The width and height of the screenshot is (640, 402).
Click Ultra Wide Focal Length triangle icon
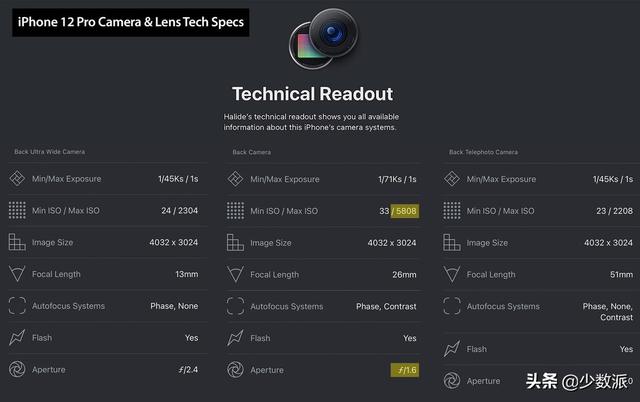pyautogui.click(x=17, y=274)
